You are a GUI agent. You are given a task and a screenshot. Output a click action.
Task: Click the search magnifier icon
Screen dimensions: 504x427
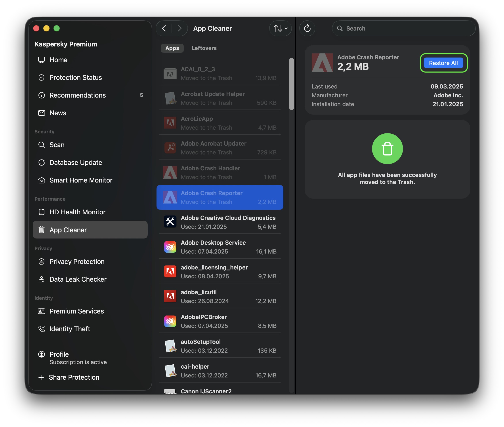click(x=340, y=28)
